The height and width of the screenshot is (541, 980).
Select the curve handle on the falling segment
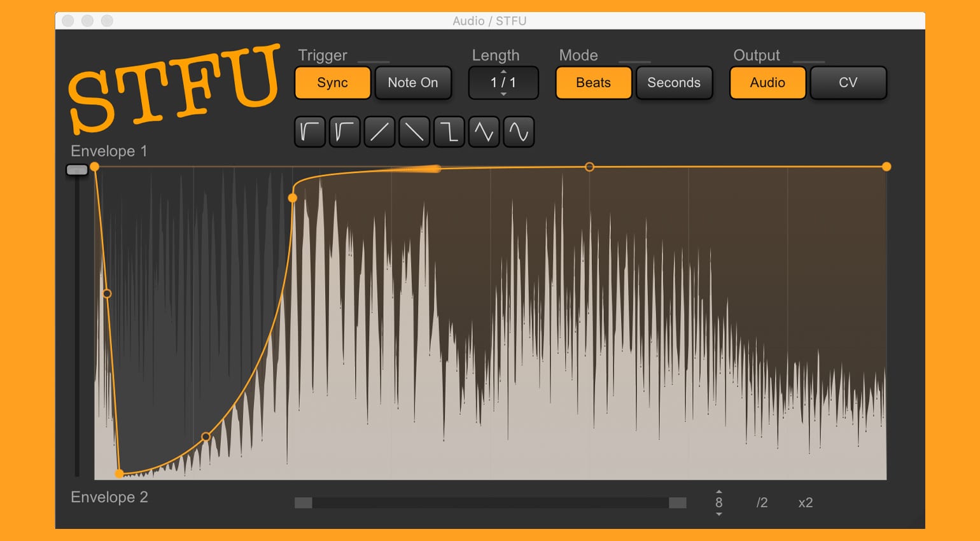(x=107, y=293)
